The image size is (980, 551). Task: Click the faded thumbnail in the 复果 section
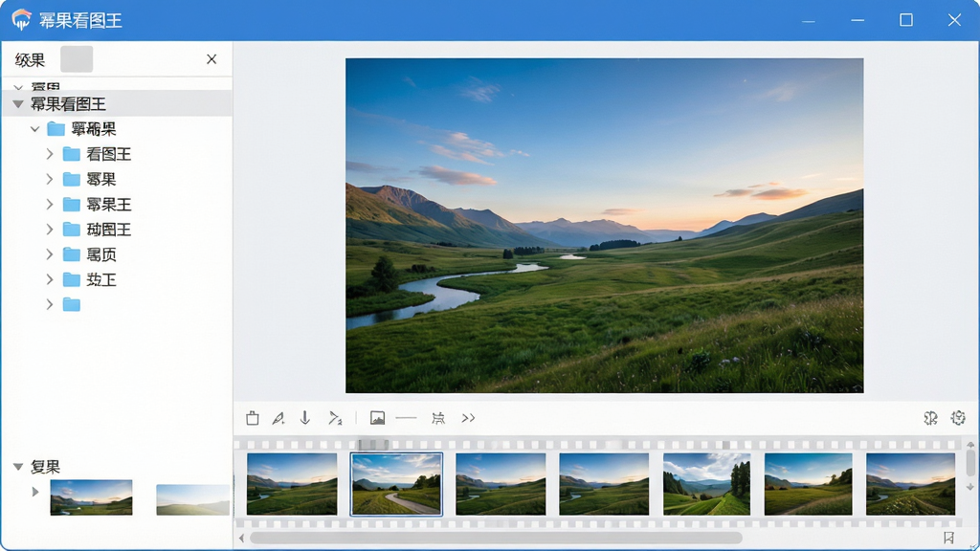(x=192, y=499)
